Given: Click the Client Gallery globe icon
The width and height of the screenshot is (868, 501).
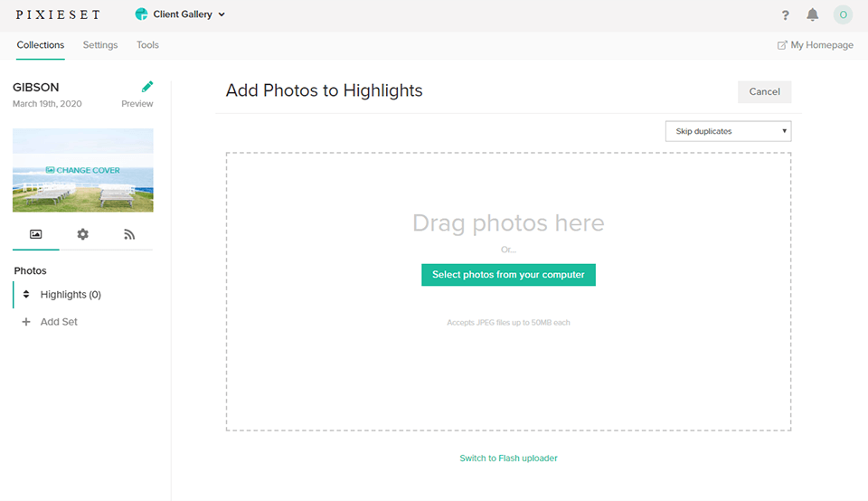Looking at the screenshot, I should click(x=141, y=14).
